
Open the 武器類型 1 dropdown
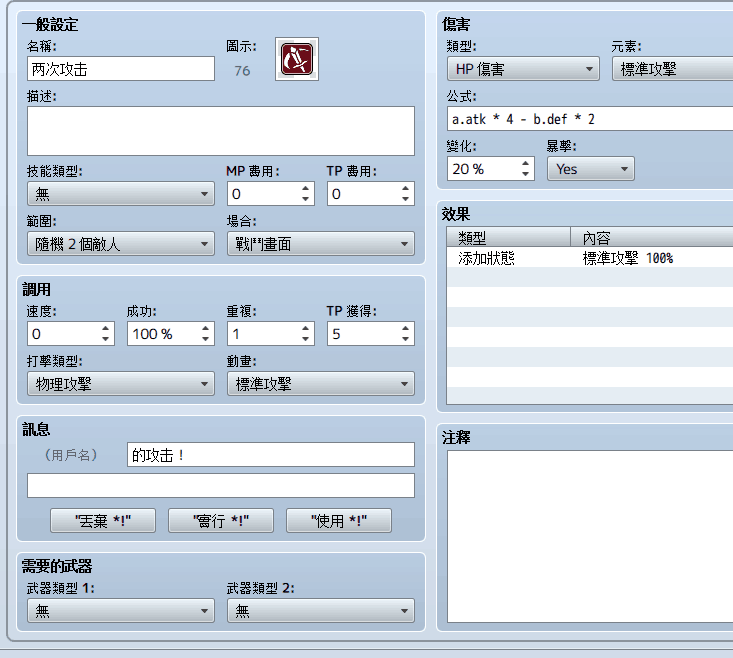[x=121, y=610]
